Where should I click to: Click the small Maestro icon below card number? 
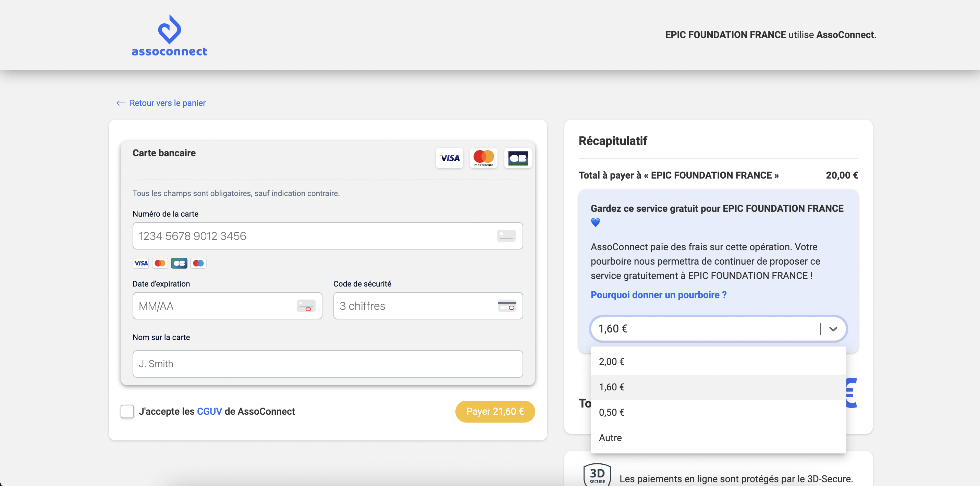198,263
